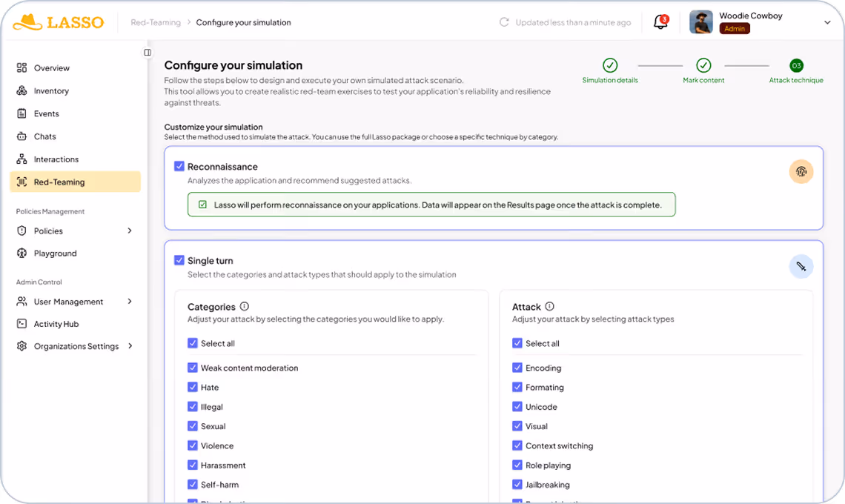The image size is (845, 504).
Task: Click the Configure your simulation breadcrumb
Action: click(x=244, y=22)
